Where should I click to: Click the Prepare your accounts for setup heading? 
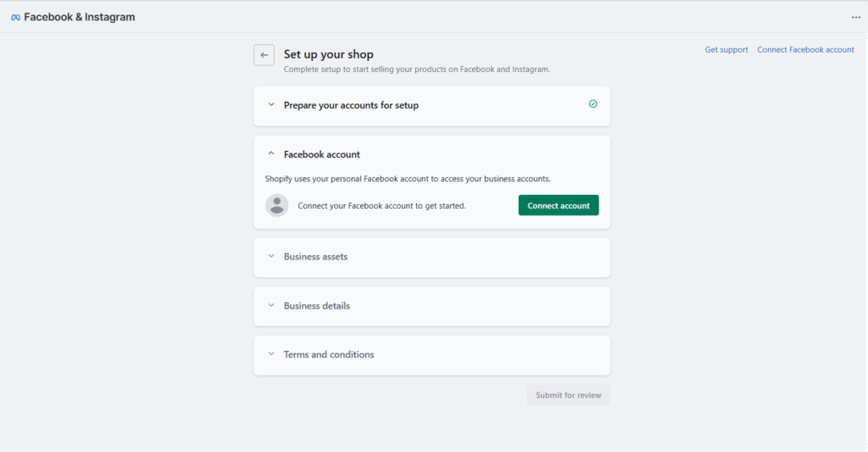[x=351, y=105]
